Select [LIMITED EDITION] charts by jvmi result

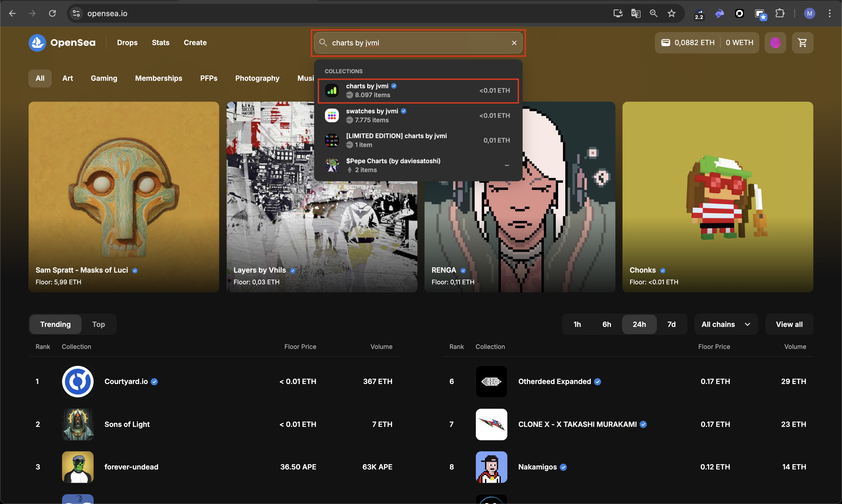(418, 140)
